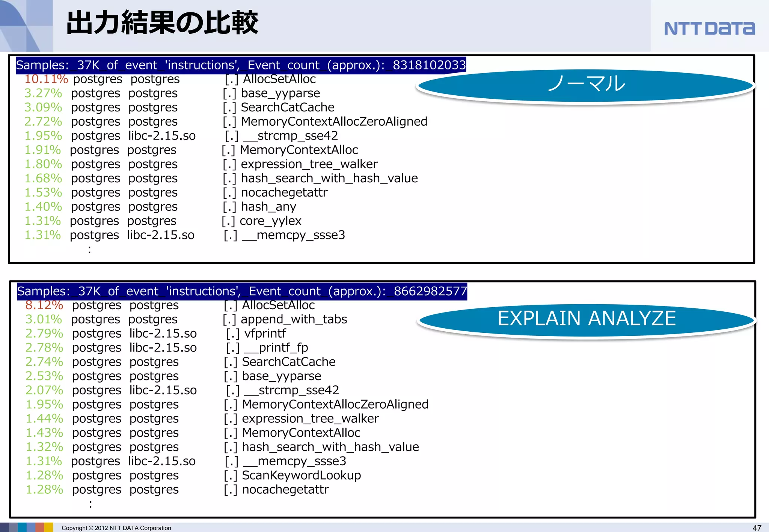Click libc-2.15.so in the 1.95% row

click(x=162, y=136)
